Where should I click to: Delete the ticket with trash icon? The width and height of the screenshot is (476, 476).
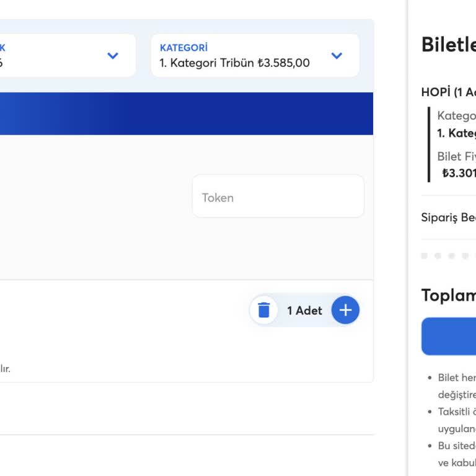[263, 310]
